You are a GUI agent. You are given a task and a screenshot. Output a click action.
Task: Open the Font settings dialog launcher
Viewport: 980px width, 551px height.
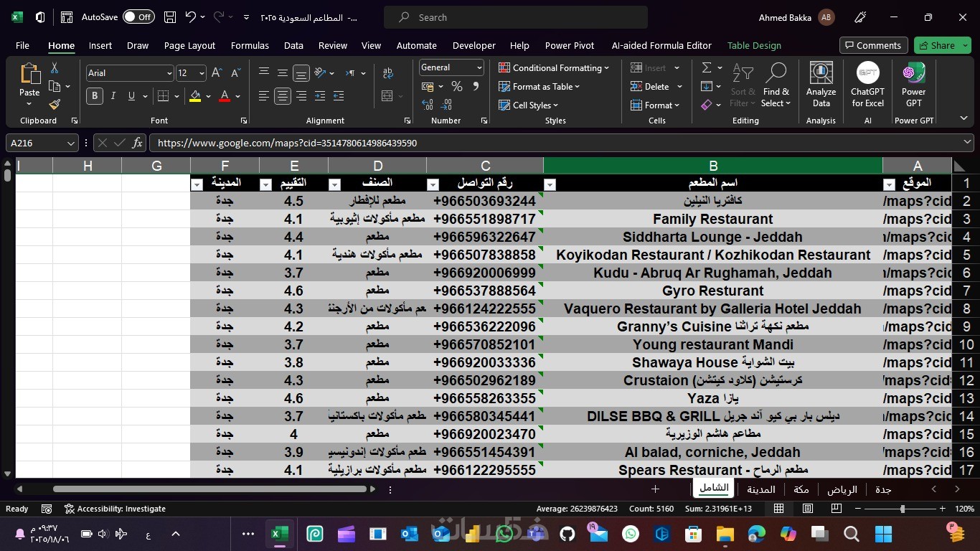(x=244, y=121)
